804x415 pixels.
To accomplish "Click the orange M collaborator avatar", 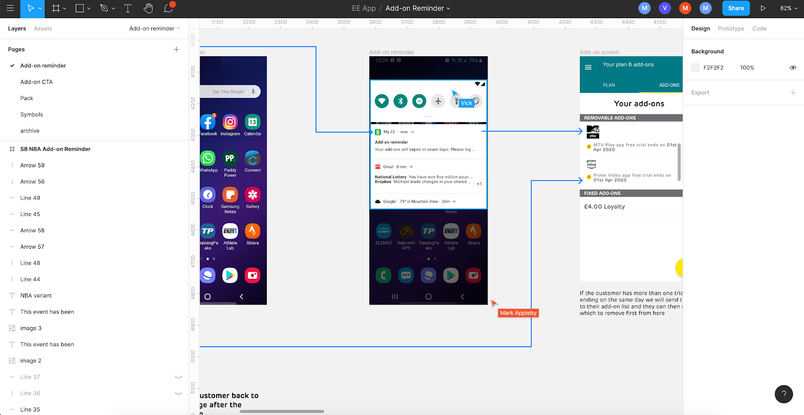I will [685, 8].
